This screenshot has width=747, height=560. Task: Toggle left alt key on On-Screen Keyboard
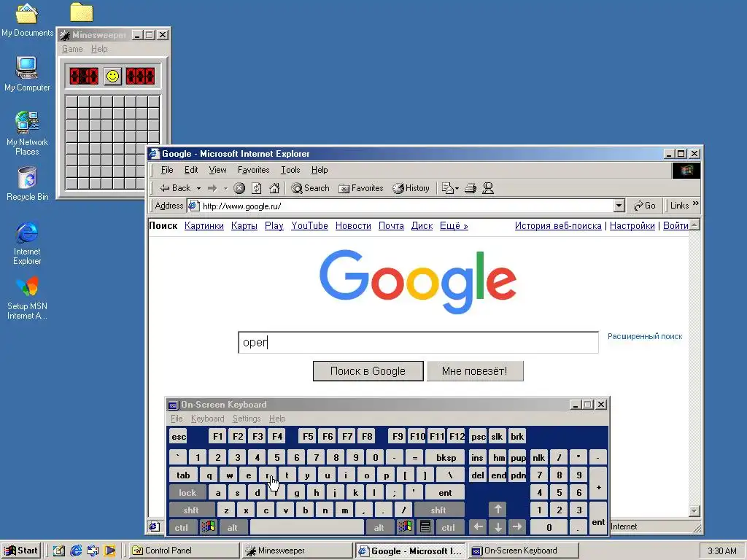click(x=232, y=527)
